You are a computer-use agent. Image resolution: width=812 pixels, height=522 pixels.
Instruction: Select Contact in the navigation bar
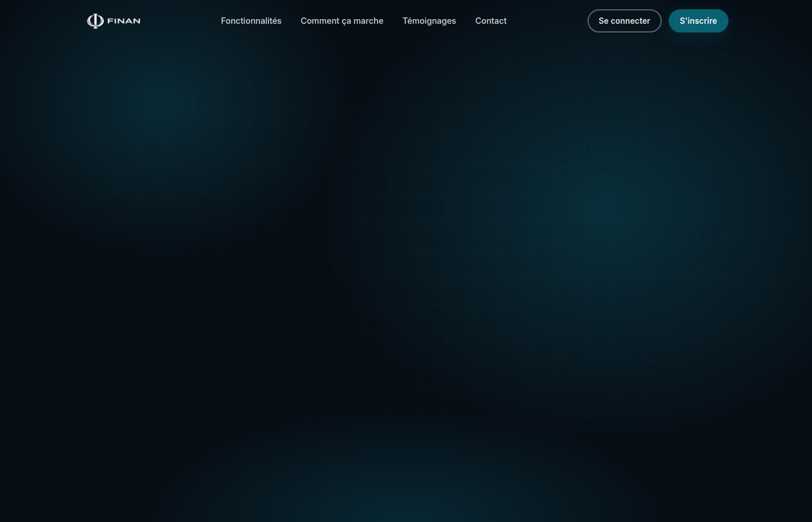pyautogui.click(x=491, y=21)
